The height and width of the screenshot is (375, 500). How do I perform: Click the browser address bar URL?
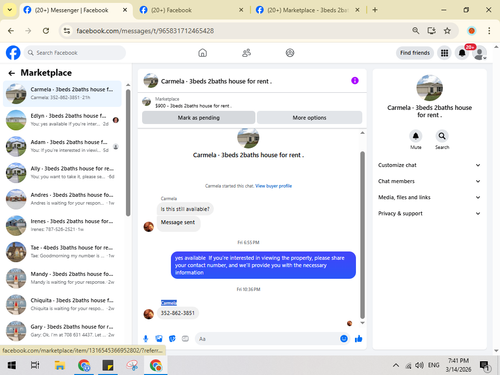[145, 31]
